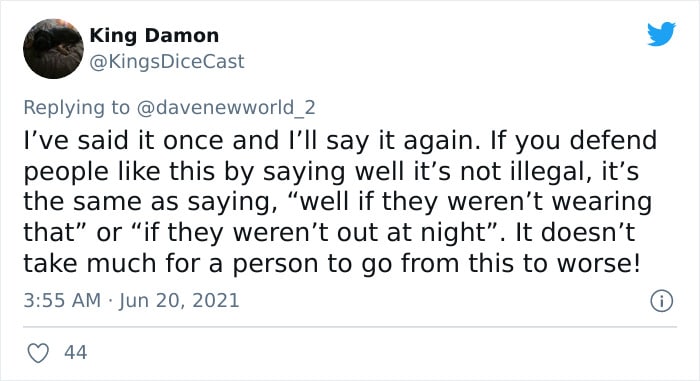This screenshot has width=700, height=381.
Task: Click the 3:55 AM timestamp
Action: pyautogui.click(x=62, y=300)
